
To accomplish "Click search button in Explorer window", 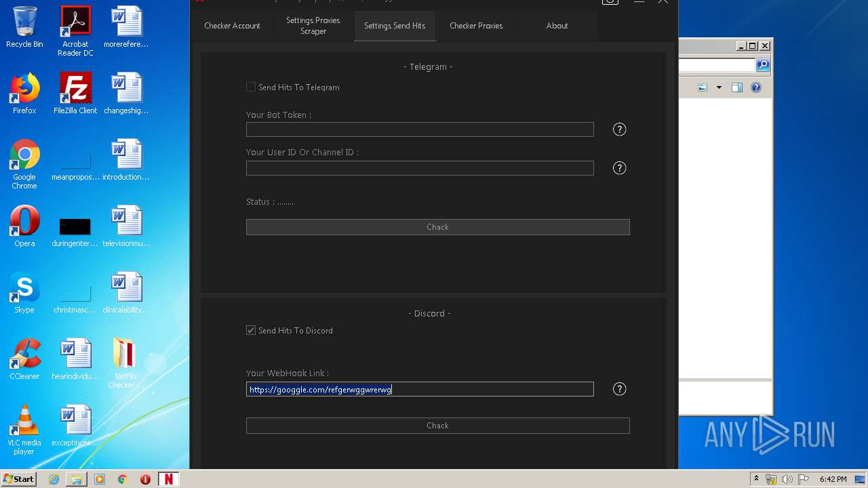I will pyautogui.click(x=763, y=65).
